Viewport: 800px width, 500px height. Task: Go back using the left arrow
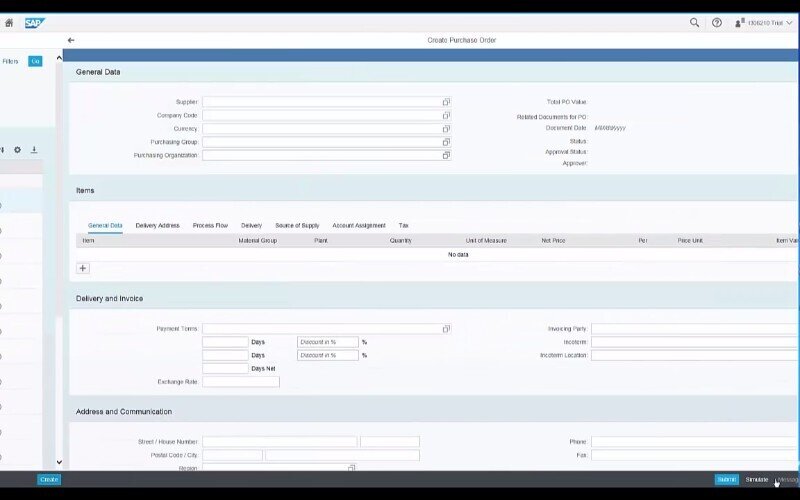pyautogui.click(x=71, y=40)
